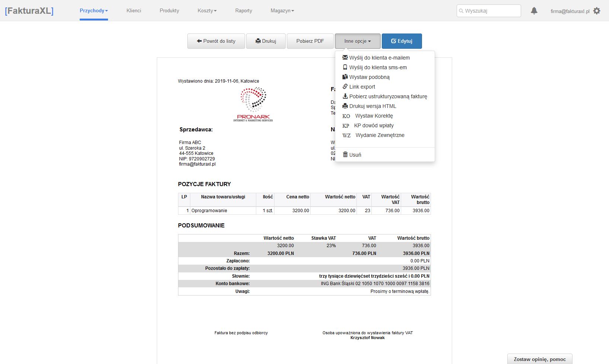Image resolution: width=609 pixels, height=364 pixels.
Task: Open Zostaw opinię, pomoc button
Action: (540, 359)
